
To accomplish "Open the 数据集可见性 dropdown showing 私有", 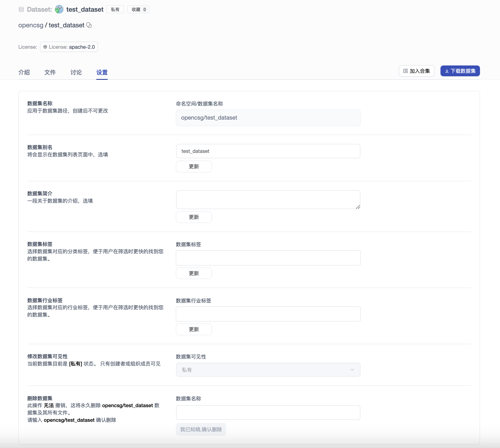I will pos(268,370).
